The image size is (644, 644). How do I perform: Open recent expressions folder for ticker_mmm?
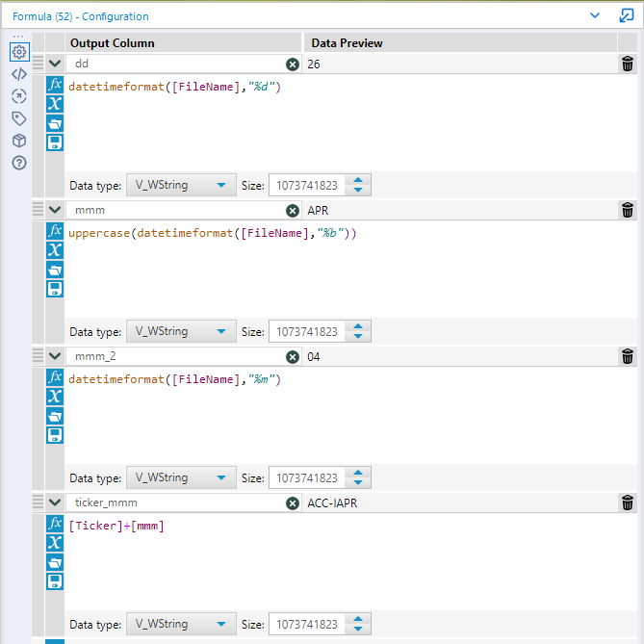pos(55,562)
